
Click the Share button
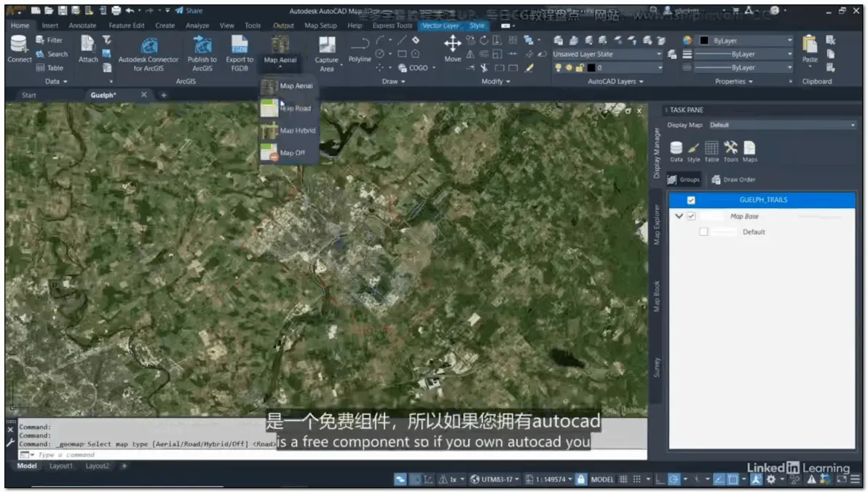click(189, 10)
